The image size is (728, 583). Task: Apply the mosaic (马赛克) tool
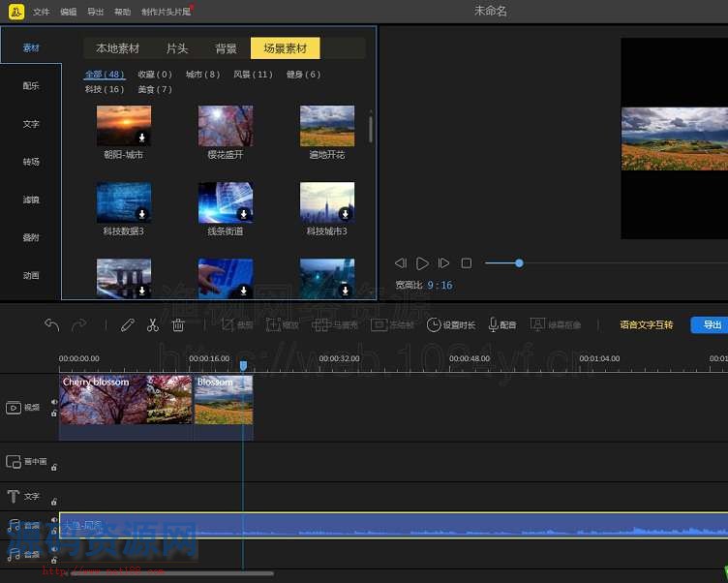[334, 324]
